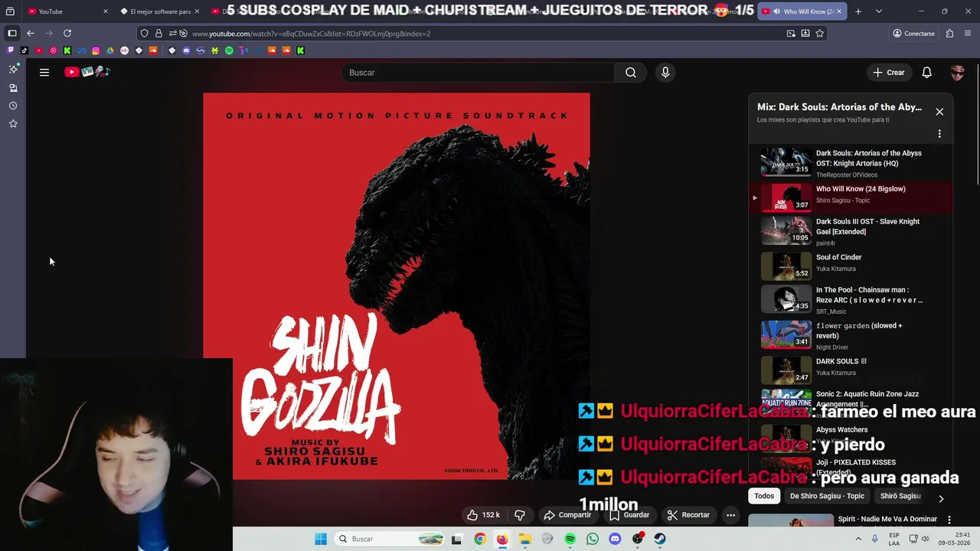Switch to the first YouTube tab
This screenshot has height=551, width=980.
click(x=67, y=11)
